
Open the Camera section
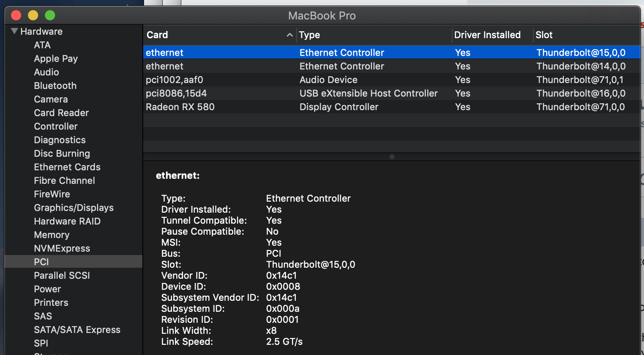(x=51, y=99)
